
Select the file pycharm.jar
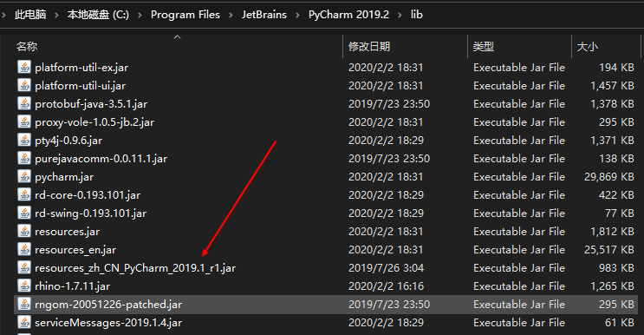64,177
